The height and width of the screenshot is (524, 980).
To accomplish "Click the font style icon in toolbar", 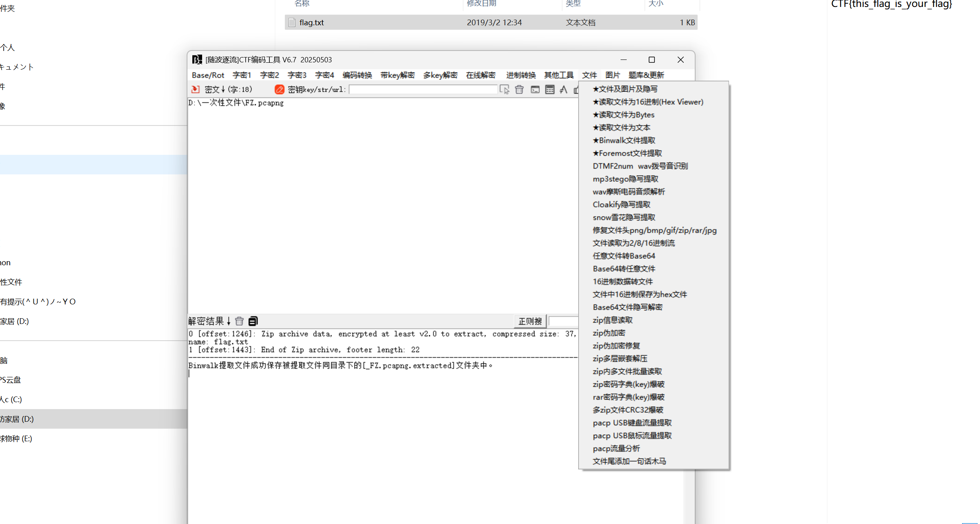I will tap(564, 89).
